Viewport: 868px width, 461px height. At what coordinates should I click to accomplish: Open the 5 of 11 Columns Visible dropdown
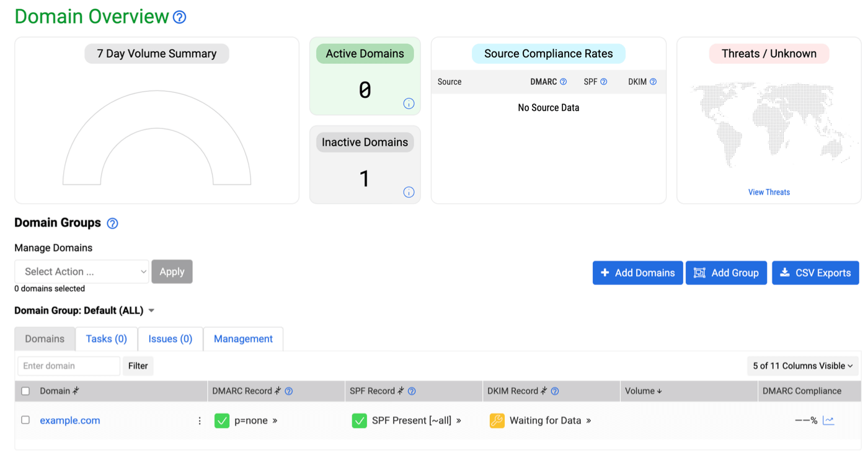[802, 366]
